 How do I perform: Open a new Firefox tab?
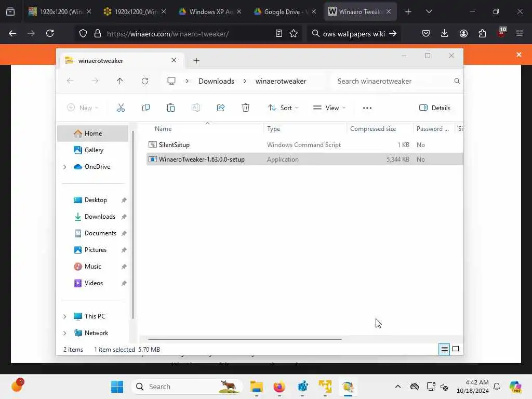coord(408,12)
